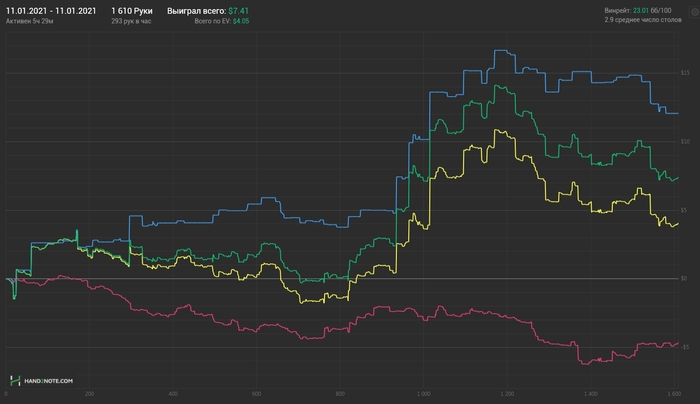Image resolution: width=700 pixels, height=404 pixels.
Task: Click the 'Всего по EV: $4.05' value
Action: click(x=222, y=21)
